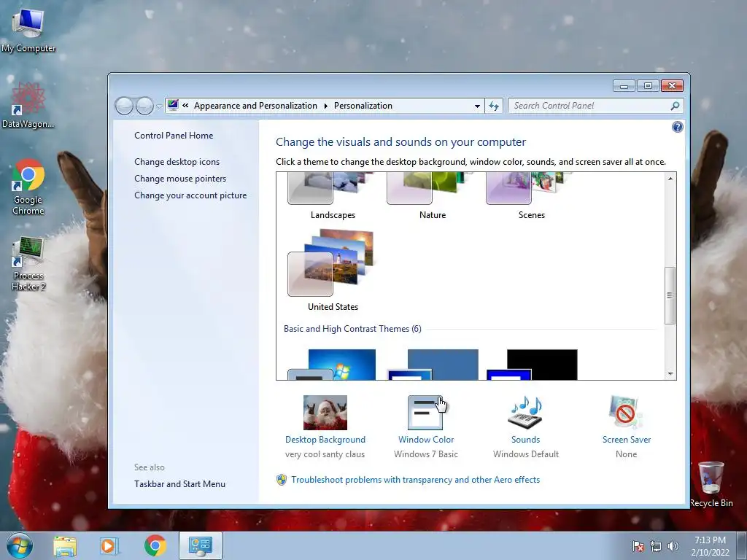This screenshot has width=747, height=560.
Task: Open Control Panel Home
Action: click(x=174, y=136)
